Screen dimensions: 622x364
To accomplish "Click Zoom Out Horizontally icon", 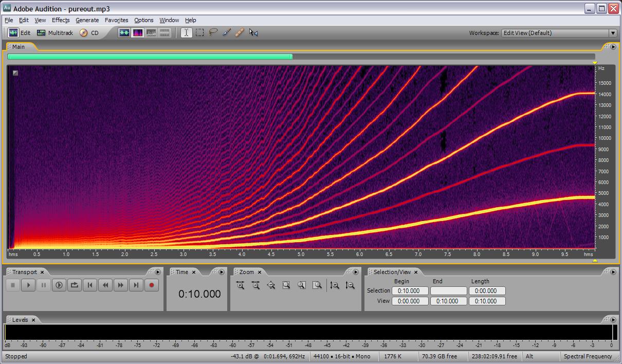I will coord(255,285).
